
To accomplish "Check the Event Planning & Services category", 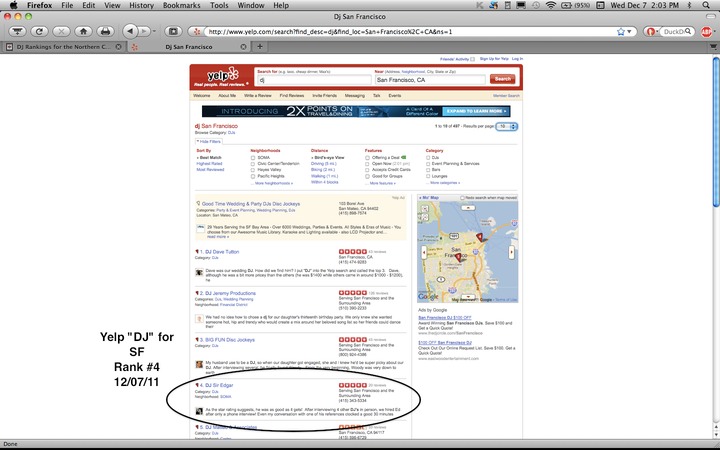I will (x=428, y=164).
